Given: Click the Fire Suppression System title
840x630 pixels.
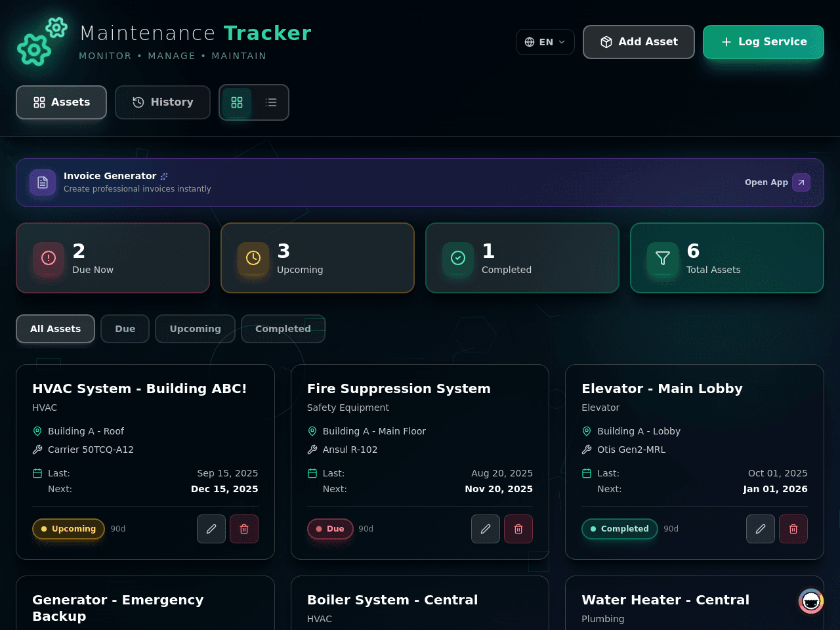Looking at the screenshot, I should pos(399,388).
